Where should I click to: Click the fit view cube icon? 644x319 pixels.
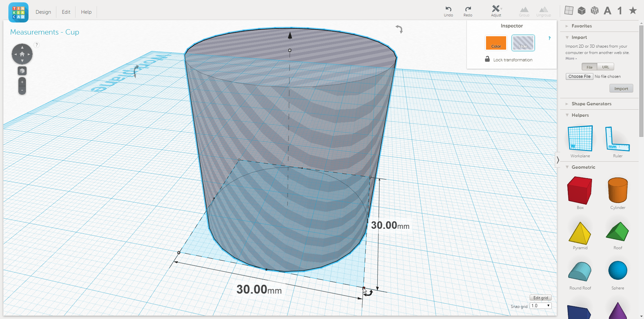pyautogui.click(x=22, y=71)
